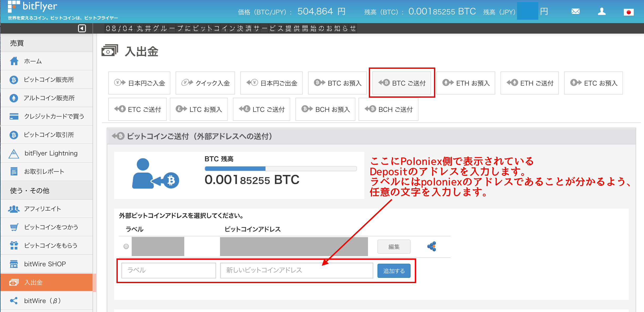Select the ETH お預入 tab
The width and height of the screenshot is (644, 312).
point(466,83)
